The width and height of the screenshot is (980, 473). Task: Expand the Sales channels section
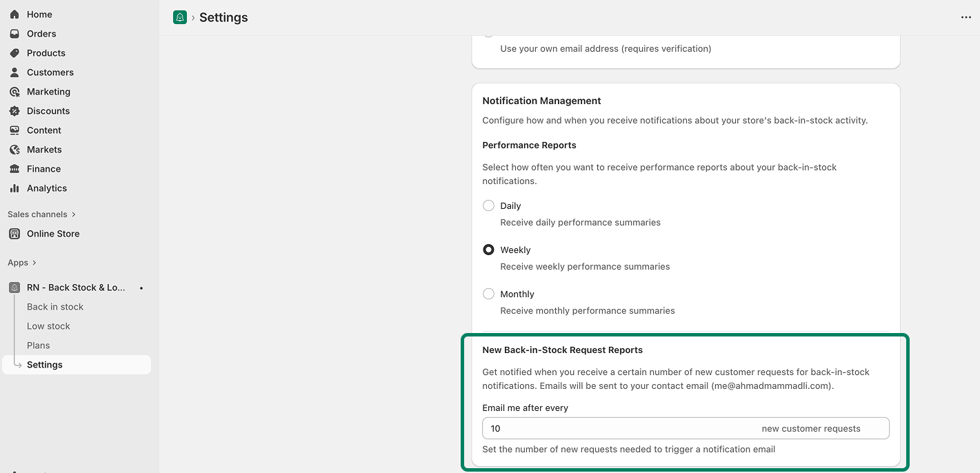[74, 214]
